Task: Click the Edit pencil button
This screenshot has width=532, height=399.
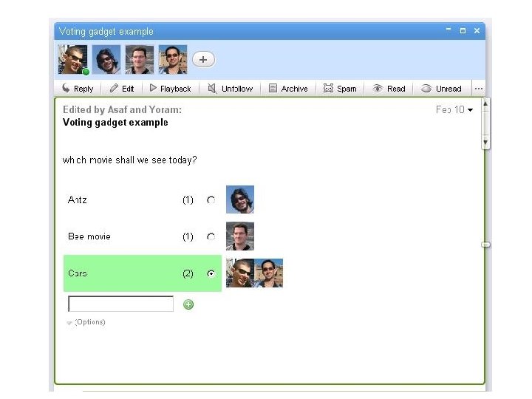Action: (x=122, y=89)
